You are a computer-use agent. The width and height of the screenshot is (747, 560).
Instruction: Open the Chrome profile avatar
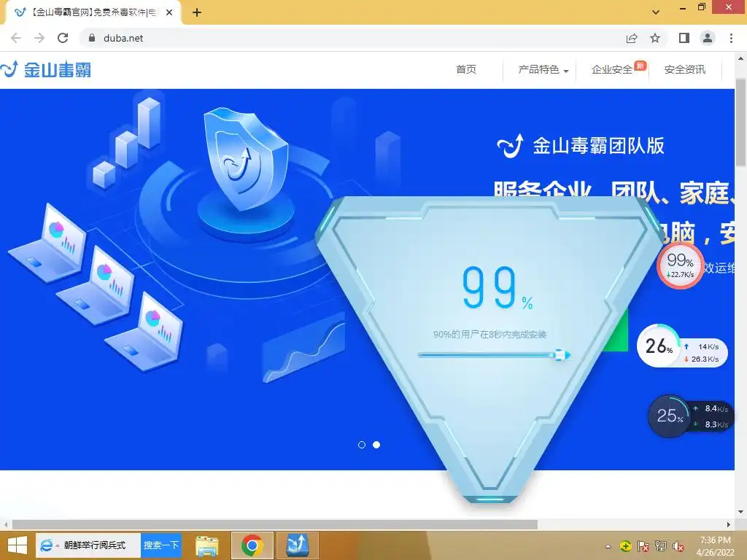[708, 38]
